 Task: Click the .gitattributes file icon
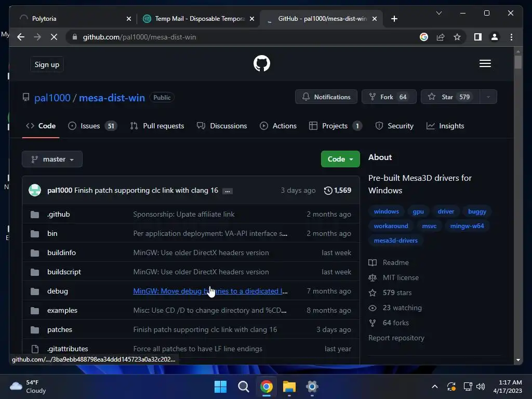[x=35, y=349]
